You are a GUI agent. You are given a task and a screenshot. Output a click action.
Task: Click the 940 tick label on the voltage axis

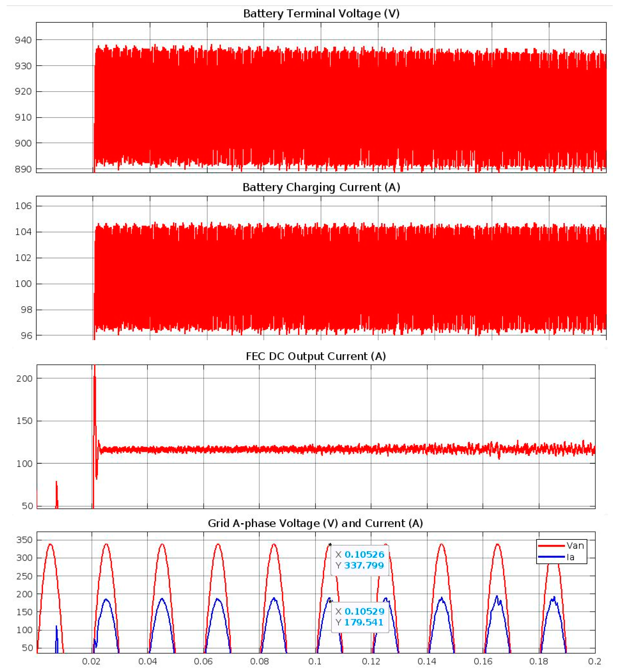tap(23, 40)
